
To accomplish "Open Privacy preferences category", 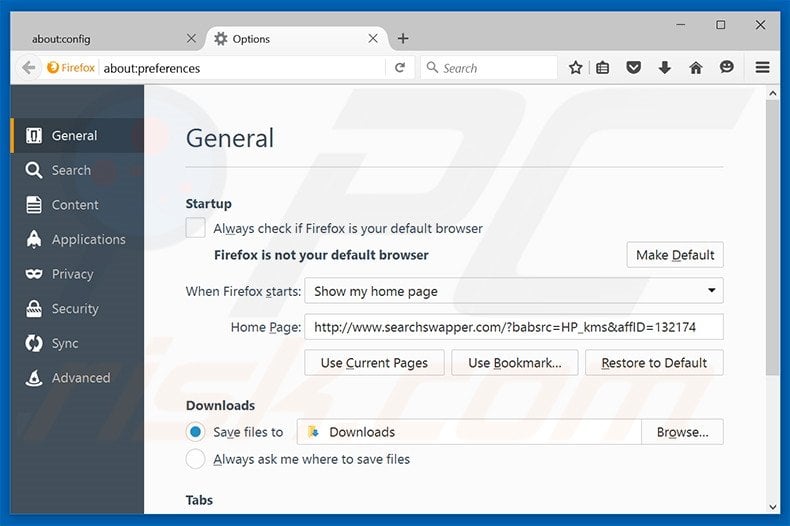I will [77, 274].
